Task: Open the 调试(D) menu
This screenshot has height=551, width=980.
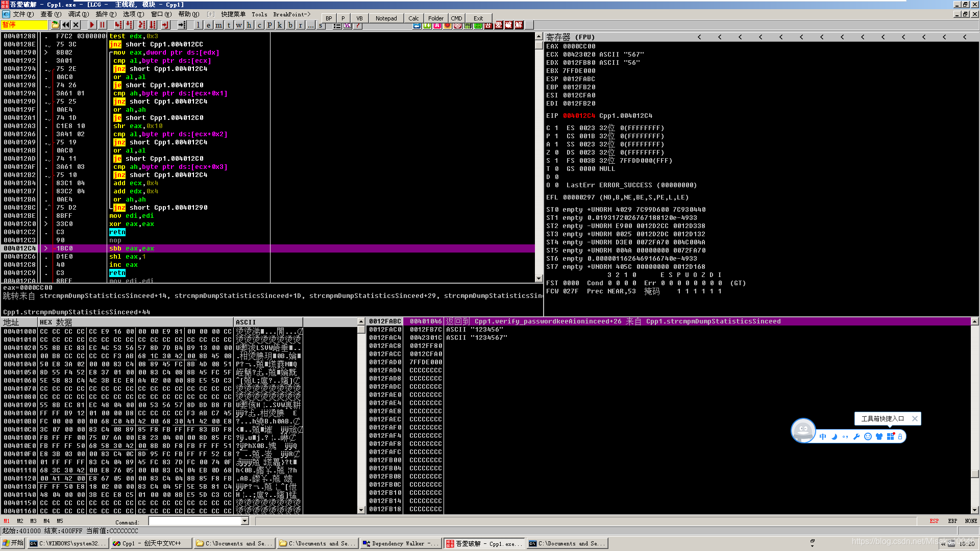Action: tap(78, 14)
